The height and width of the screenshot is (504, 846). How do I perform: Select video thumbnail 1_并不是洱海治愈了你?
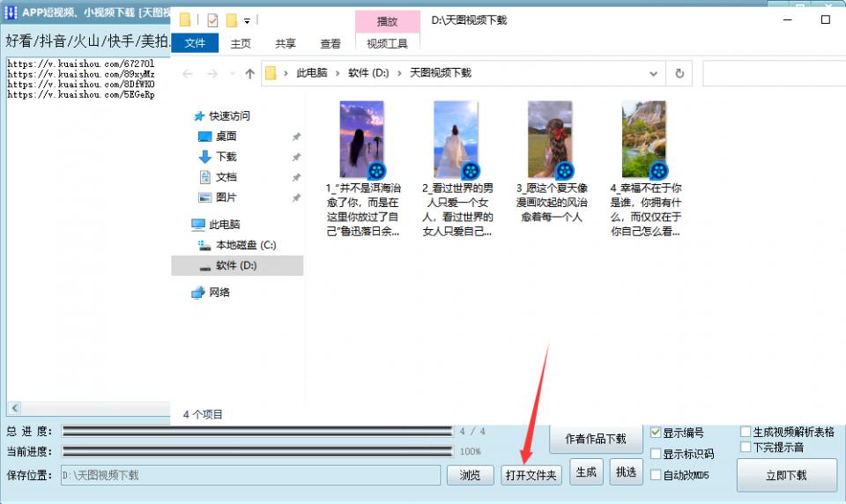point(362,140)
